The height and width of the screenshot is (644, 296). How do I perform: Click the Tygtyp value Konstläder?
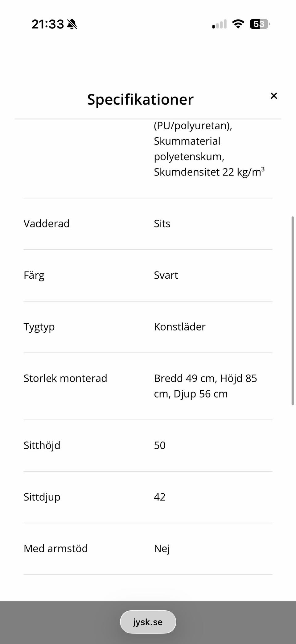[180, 326]
